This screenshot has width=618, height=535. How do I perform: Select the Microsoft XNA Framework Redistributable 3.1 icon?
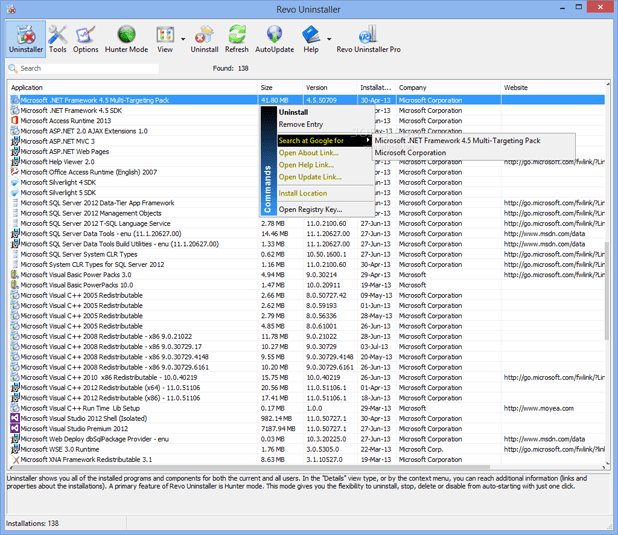pyautogui.click(x=15, y=459)
